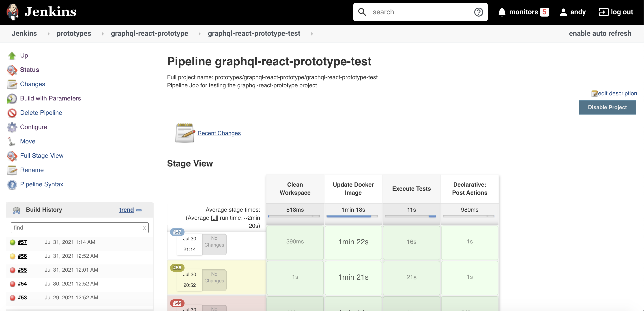Click the Jenkins butler logo icon

tap(13, 12)
